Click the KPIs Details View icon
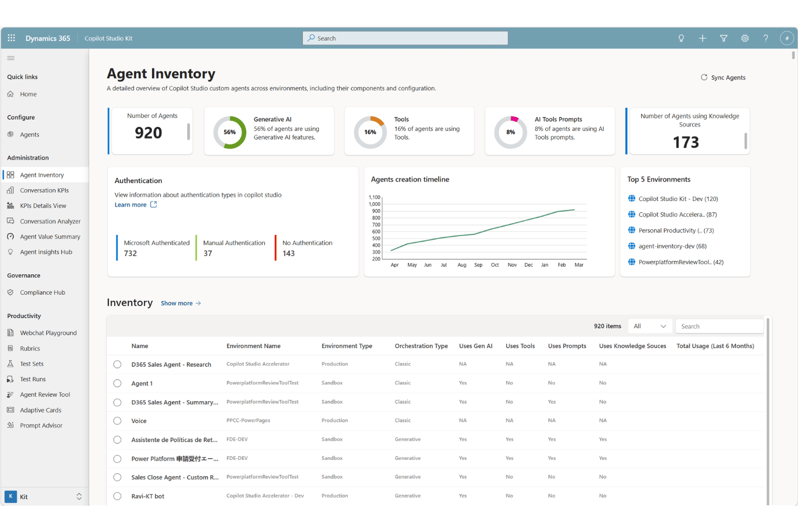Image resolution: width=798 pixels, height=532 pixels. (x=11, y=205)
